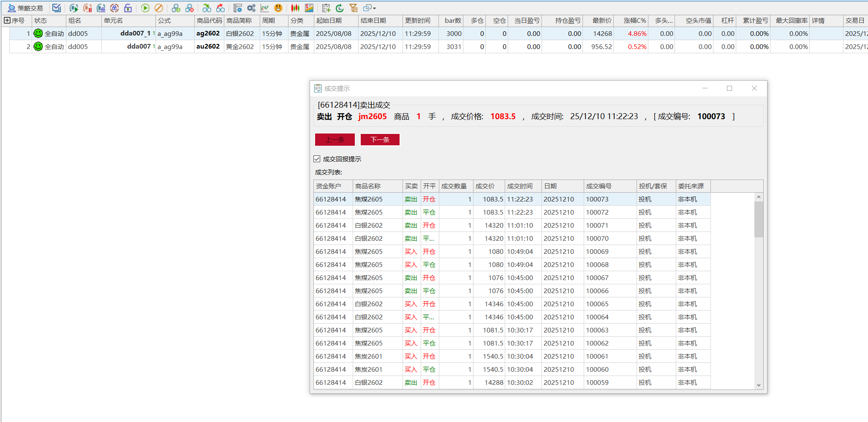Expand the 序号 plus box in header
Viewport: 868px width, 422px height.
[x=7, y=20]
